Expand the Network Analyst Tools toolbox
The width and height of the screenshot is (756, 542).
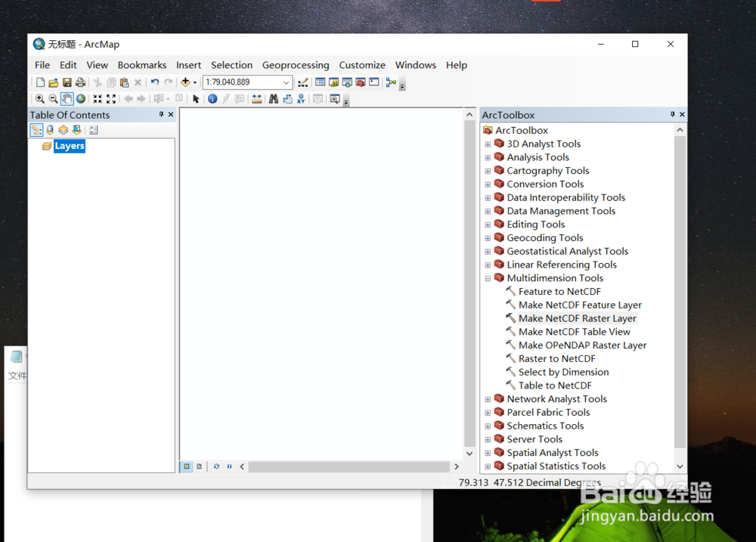pyautogui.click(x=488, y=399)
